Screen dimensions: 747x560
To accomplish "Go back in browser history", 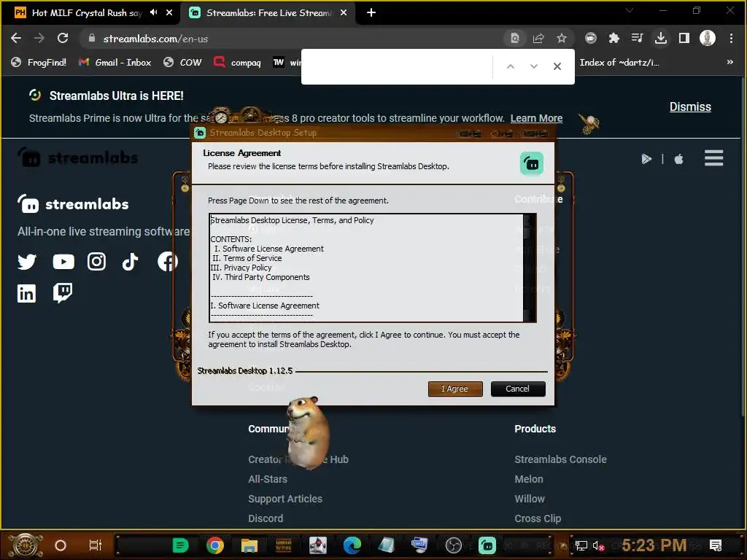I will pos(16,38).
